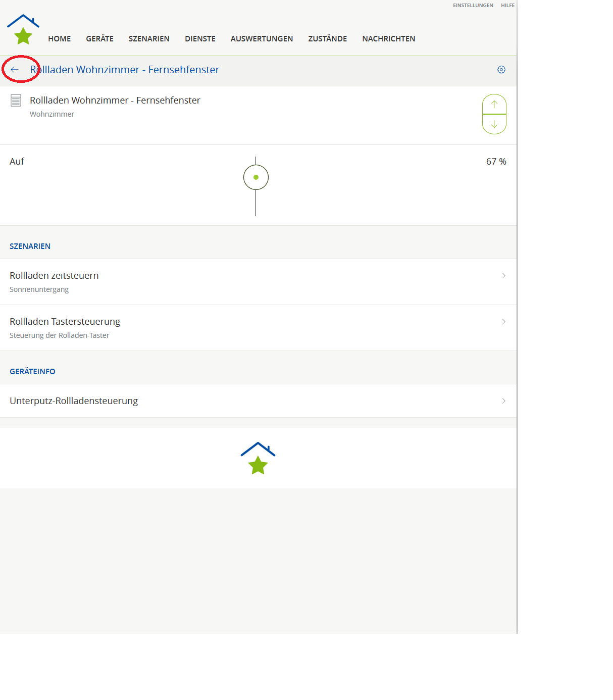
Task: Open ZUSTÄNDE in top navigation
Action: 327,39
